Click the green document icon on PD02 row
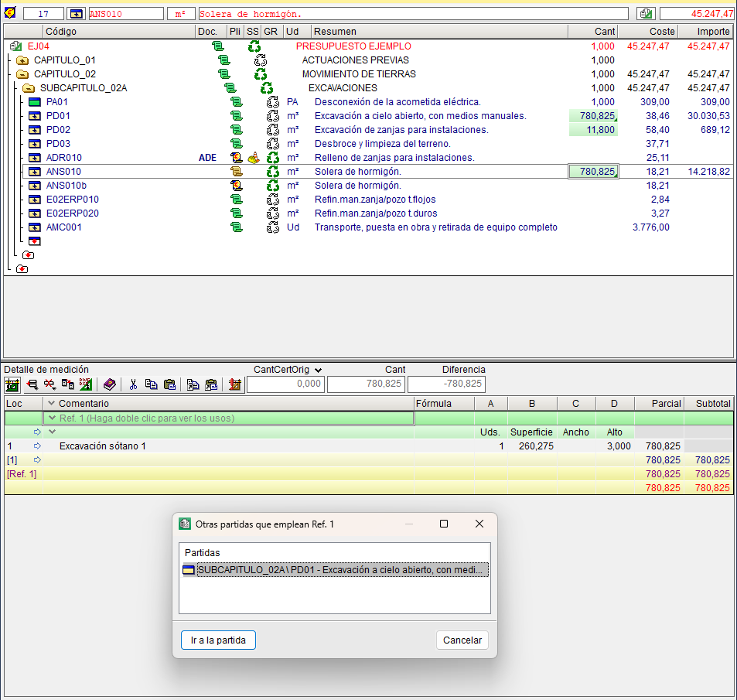The width and height of the screenshot is (737, 700). tap(237, 130)
